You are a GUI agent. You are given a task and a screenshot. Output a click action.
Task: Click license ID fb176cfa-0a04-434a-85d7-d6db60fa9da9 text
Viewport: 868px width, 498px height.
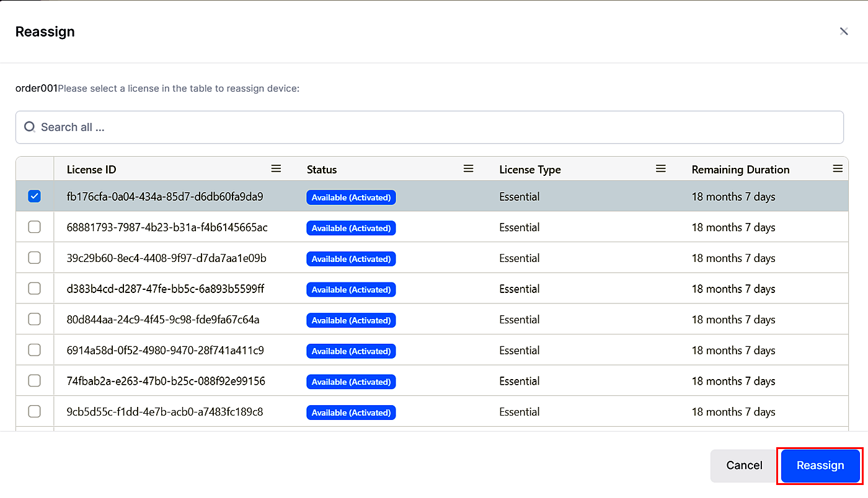[x=165, y=197]
